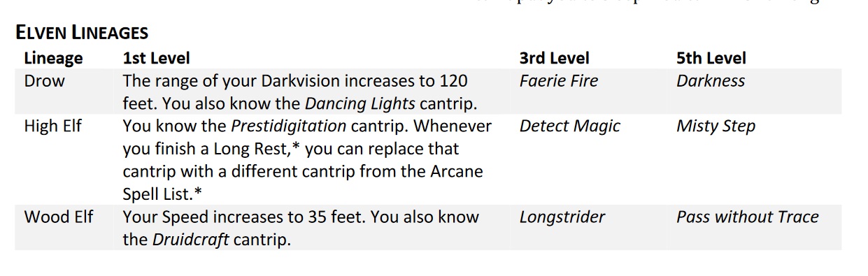Click the Prestidigitation cantrip text
The height and width of the screenshot is (276, 868).
pos(288,126)
